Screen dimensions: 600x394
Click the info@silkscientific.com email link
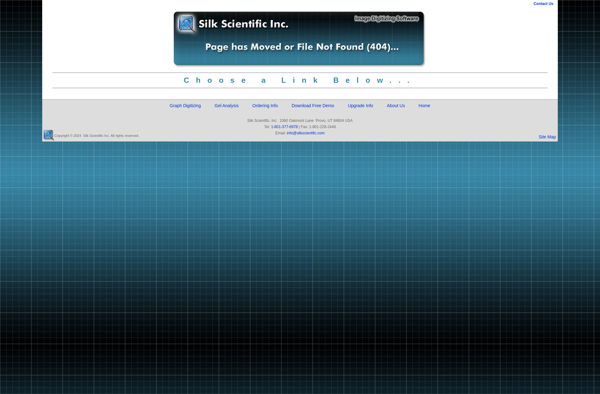tap(306, 133)
